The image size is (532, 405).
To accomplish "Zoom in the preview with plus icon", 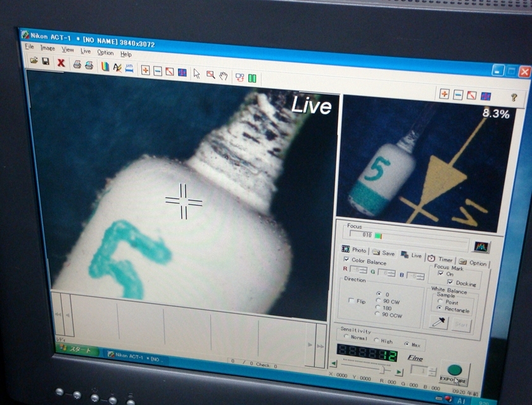I will pyautogui.click(x=444, y=94).
